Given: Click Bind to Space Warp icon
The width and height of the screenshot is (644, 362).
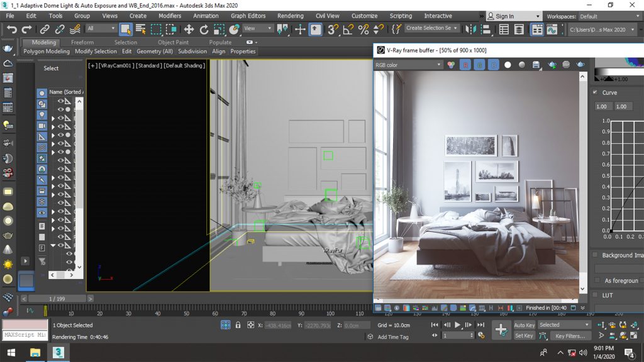Looking at the screenshot, I should coord(75,29).
